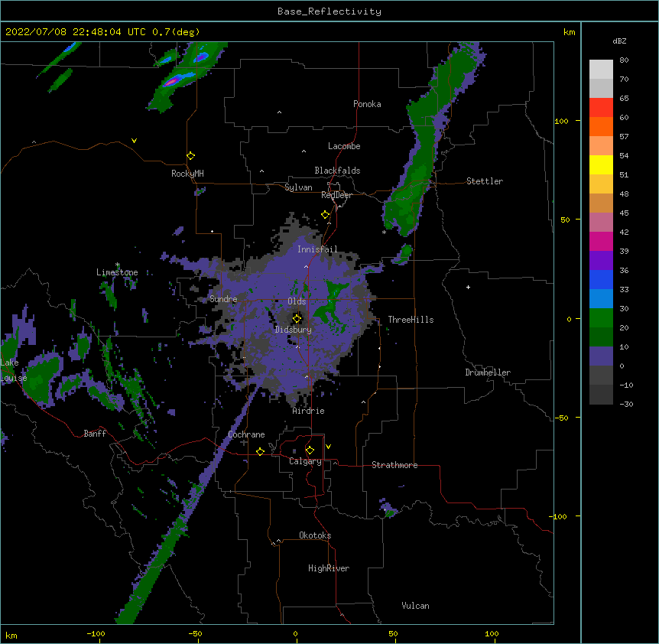Click the Stettler city label
Screen dimensions: 659x644
(484, 181)
